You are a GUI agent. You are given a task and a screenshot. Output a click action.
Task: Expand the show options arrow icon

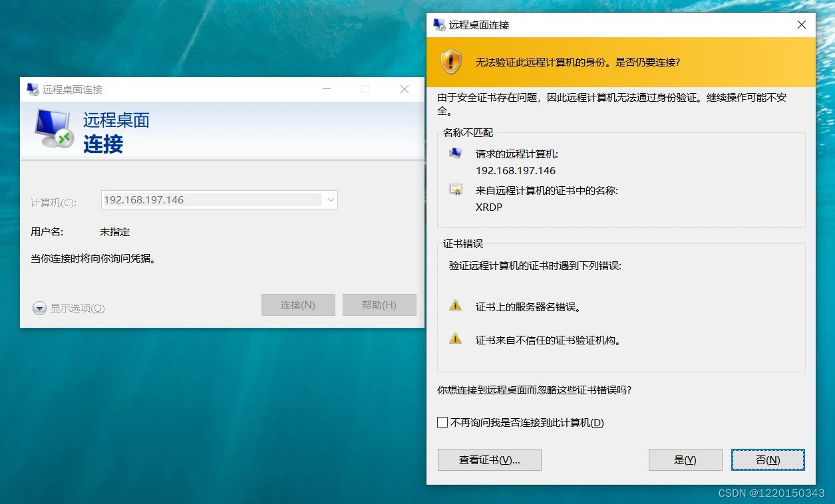point(39,308)
